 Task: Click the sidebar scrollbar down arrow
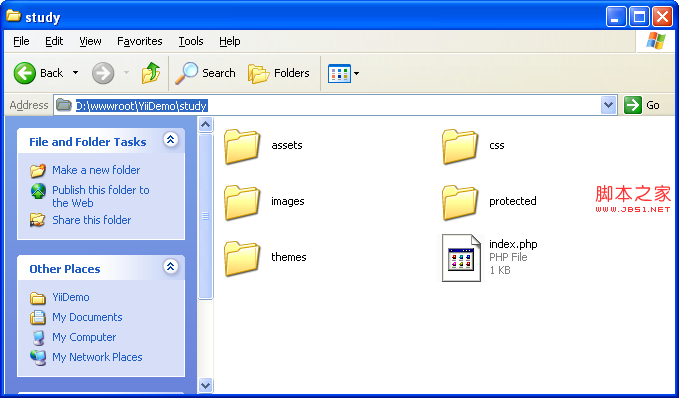(205, 385)
